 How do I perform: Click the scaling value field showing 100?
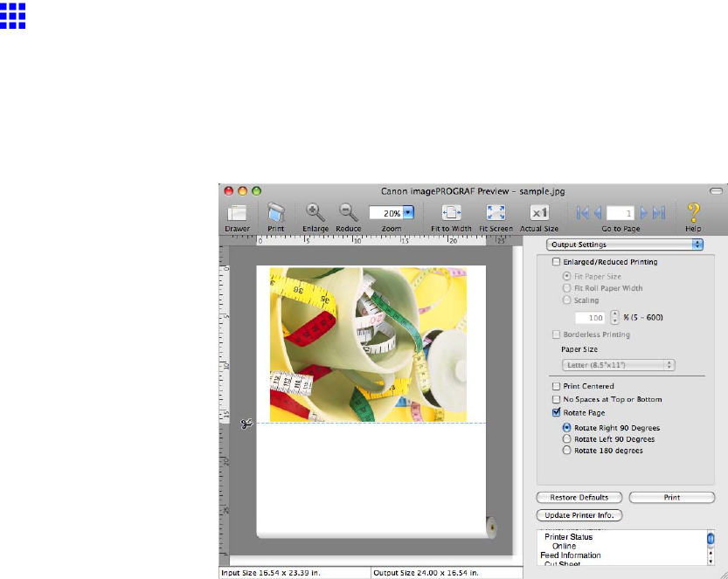(590, 318)
